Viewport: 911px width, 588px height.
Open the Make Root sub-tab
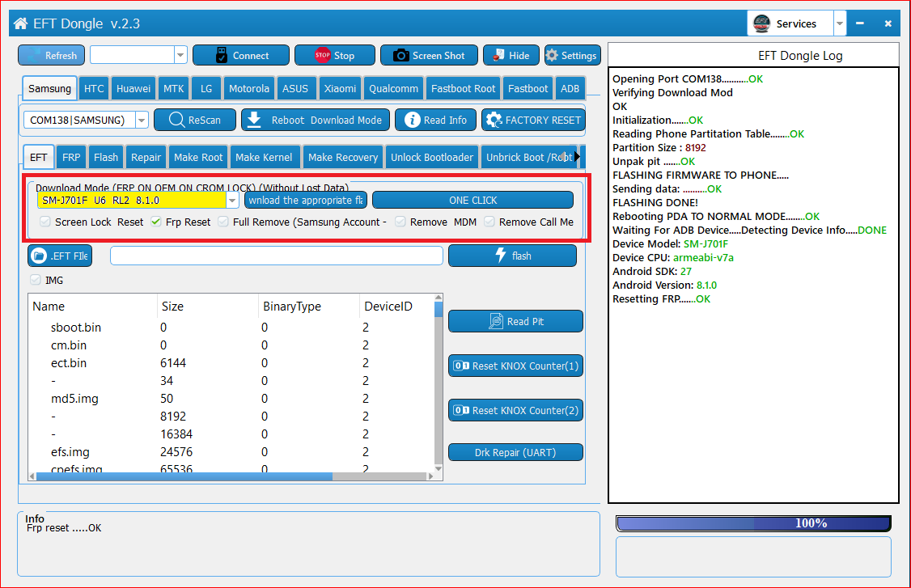coord(198,157)
